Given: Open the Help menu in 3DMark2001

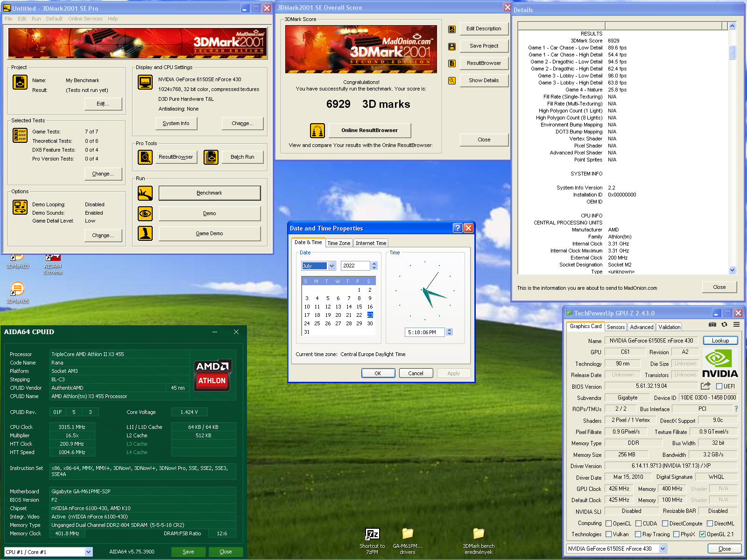Looking at the screenshot, I should [x=113, y=19].
